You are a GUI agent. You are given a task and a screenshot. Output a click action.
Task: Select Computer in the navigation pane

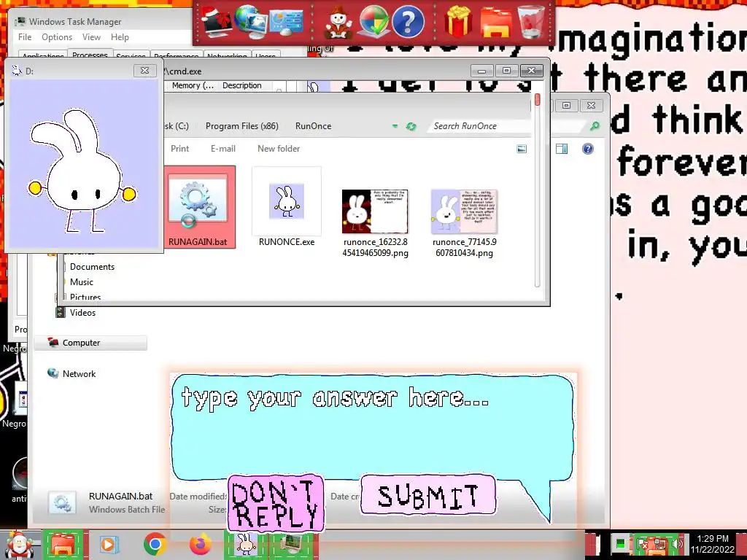[90, 343]
